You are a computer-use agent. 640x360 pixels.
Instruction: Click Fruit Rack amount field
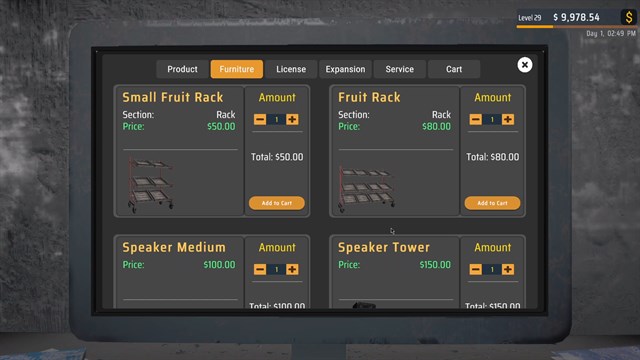(x=492, y=119)
